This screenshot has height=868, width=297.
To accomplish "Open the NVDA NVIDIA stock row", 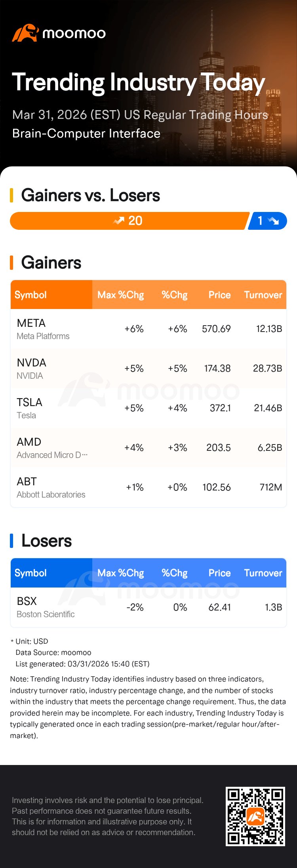I will click(148, 368).
